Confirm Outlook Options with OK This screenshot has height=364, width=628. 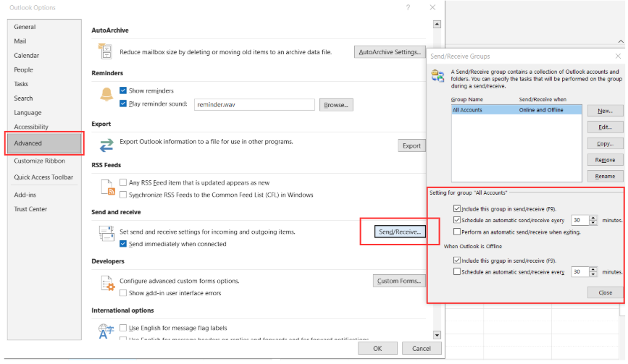[x=377, y=348]
